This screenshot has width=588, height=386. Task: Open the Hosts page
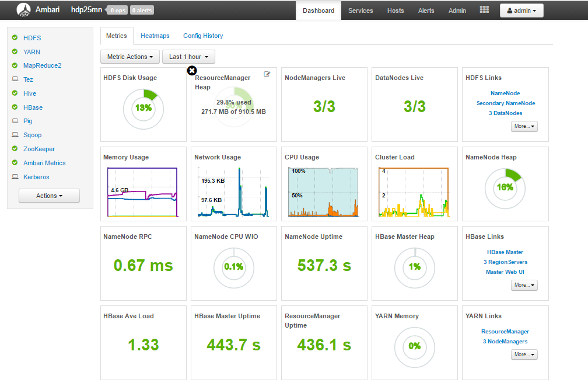pos(395,11)
